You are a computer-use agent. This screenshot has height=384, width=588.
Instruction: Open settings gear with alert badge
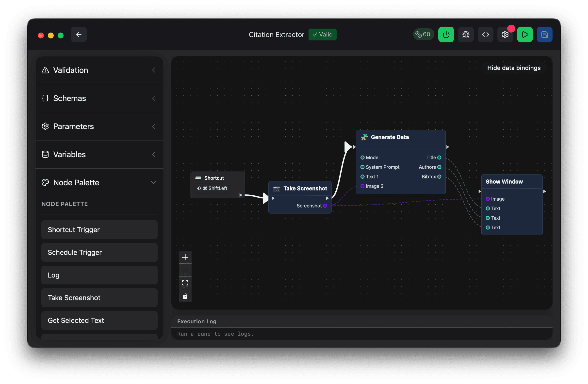click(x=505, y=34)
